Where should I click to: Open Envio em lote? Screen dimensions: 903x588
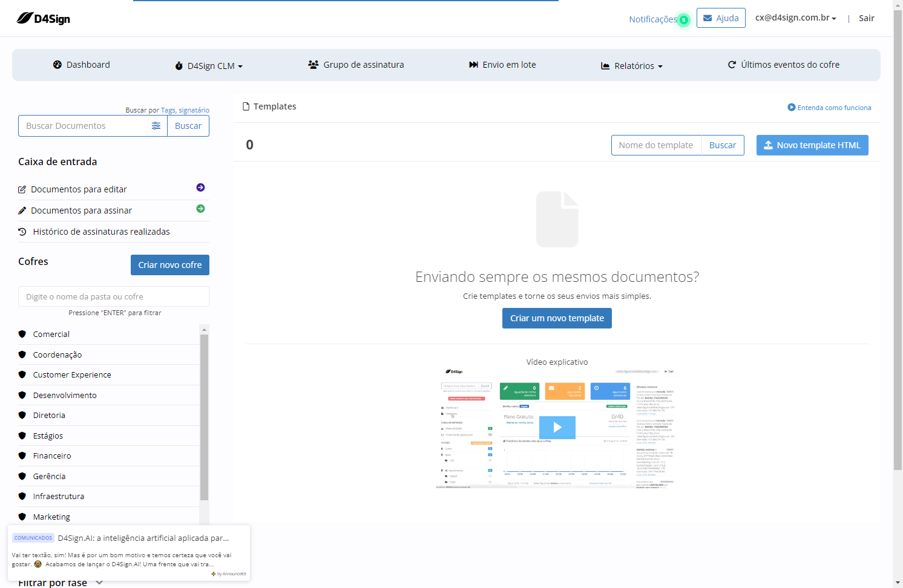click(x=502, y=65)
